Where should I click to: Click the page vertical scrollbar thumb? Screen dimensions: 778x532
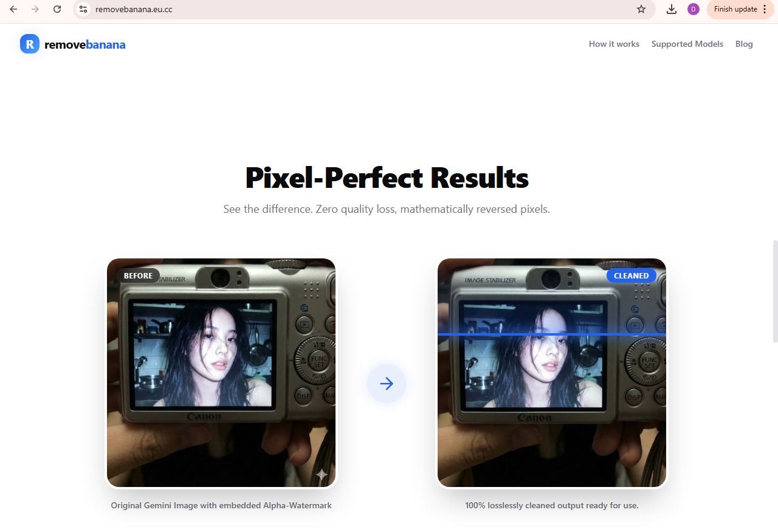tap(775, 291)
